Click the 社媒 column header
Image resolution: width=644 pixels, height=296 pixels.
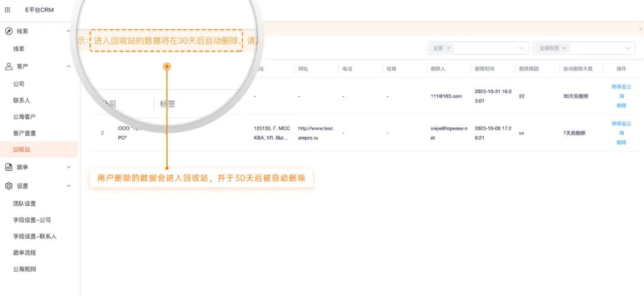(391, 69)
